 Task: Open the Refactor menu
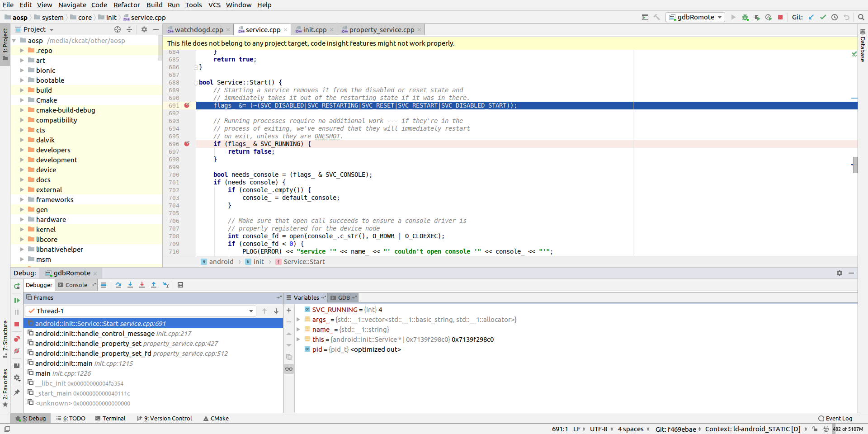127,5
